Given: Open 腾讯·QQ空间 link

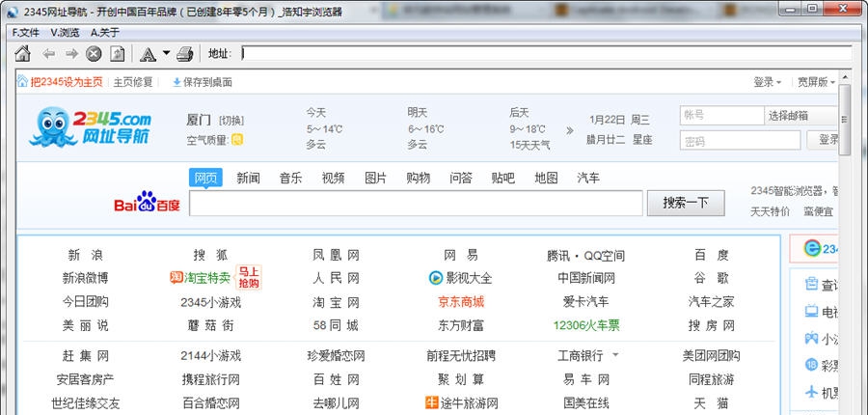Looking at the screenshot, I should pos(585,256).
